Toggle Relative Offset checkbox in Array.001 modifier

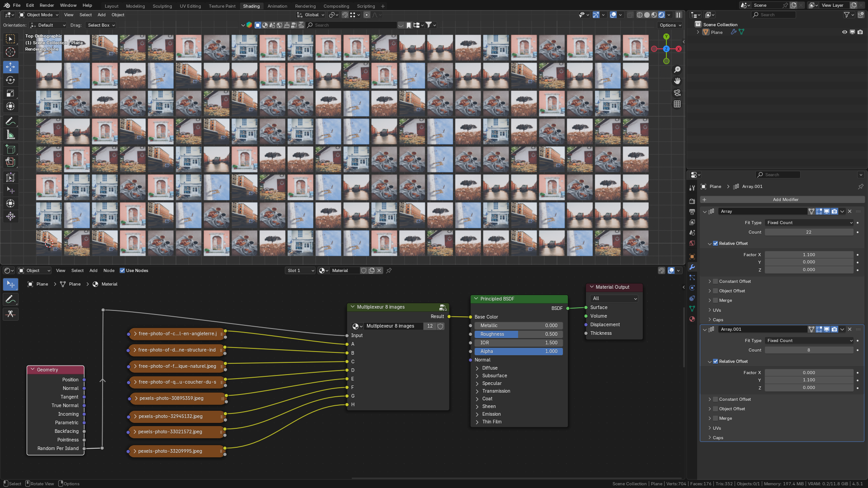[x=715, y=361]
